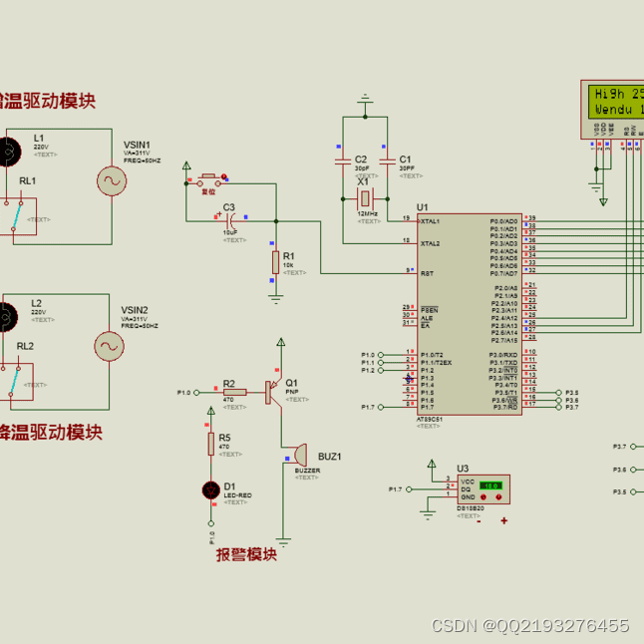Select the D1 LED-RED diode
Viewport: 644px width, 644px height.
tap(211, 490)
